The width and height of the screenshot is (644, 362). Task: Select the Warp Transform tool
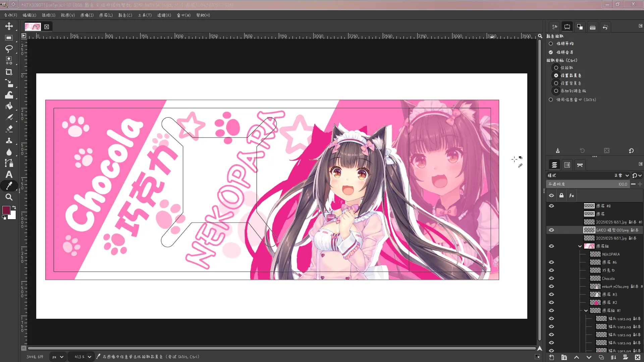tap(9, 95)
